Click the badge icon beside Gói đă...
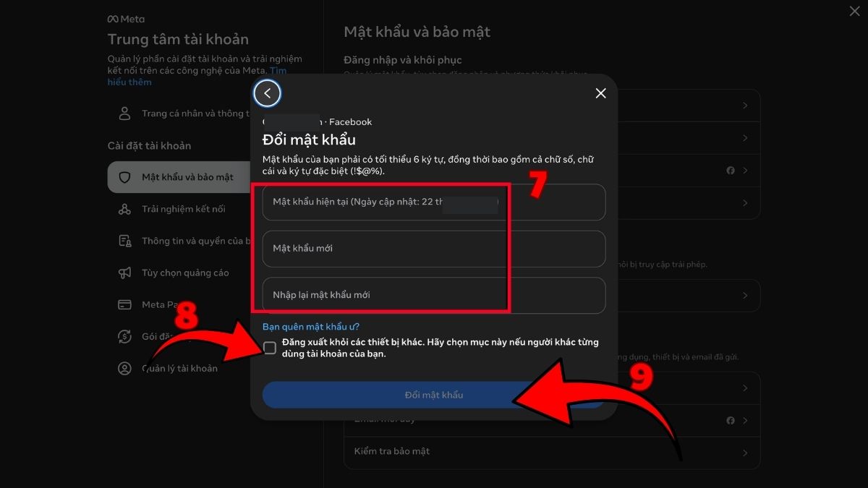Image resolution: width=868 pixels, height=488 pixels. pos(125,336)
